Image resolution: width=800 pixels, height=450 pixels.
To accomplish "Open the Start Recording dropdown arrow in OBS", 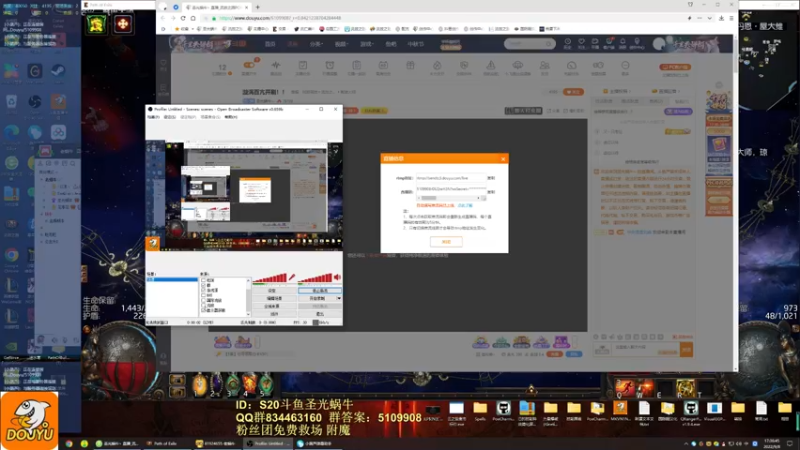I will (x=338, y=298).
